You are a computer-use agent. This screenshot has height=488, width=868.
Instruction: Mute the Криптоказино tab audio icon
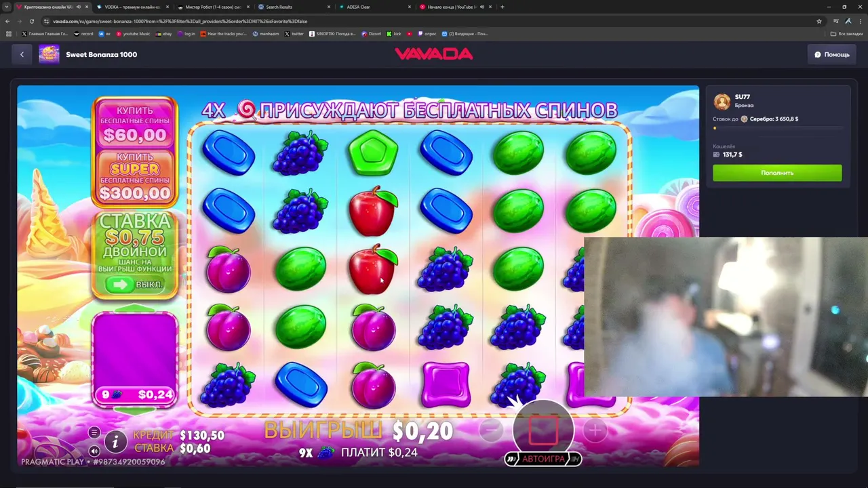(79, 7)
